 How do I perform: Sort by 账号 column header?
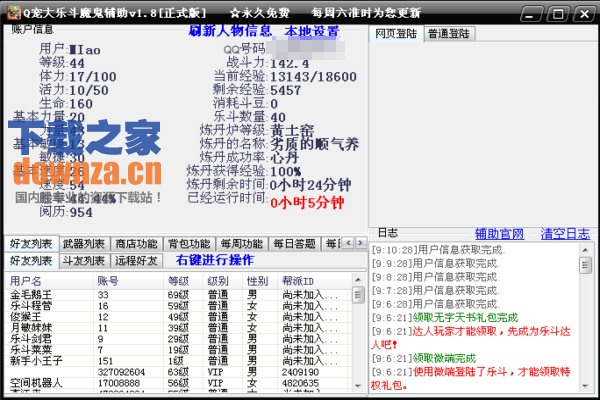[x=128, y=281]
